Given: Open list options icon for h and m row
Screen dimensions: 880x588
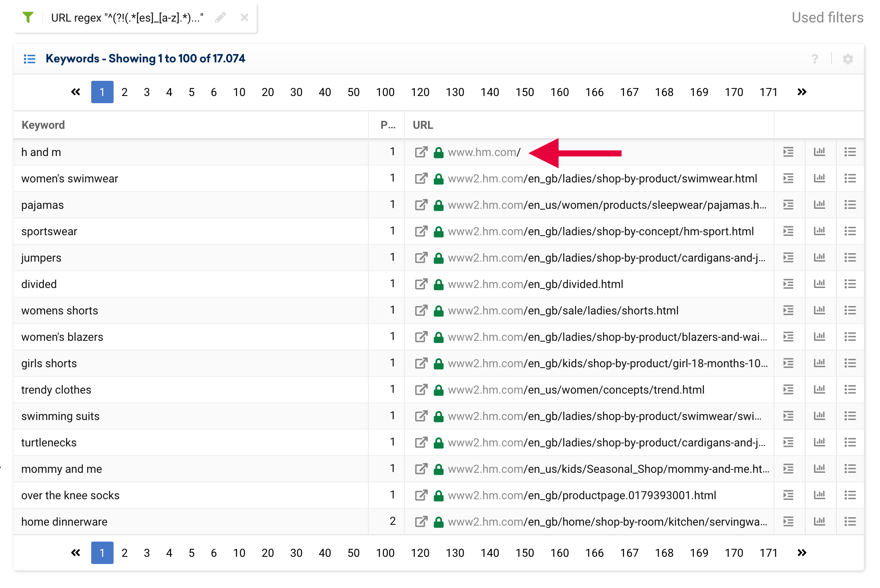Looking at the screenshot, I should [850, 152].
